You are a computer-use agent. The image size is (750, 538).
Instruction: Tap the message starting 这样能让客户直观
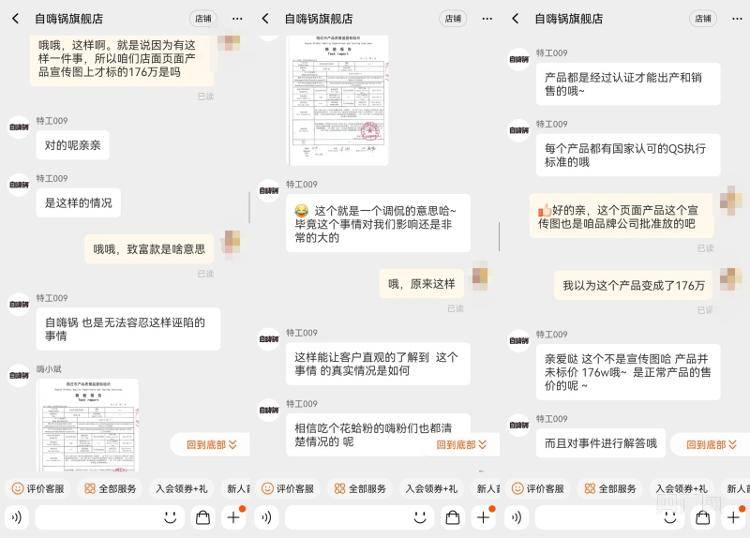coord(378,363)
